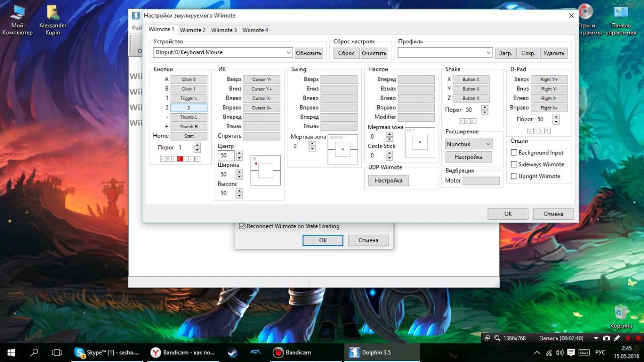Viewport: 644px width, 362px height.
Task: Open the Профиль profile combo box
Action: pos(445,53)
